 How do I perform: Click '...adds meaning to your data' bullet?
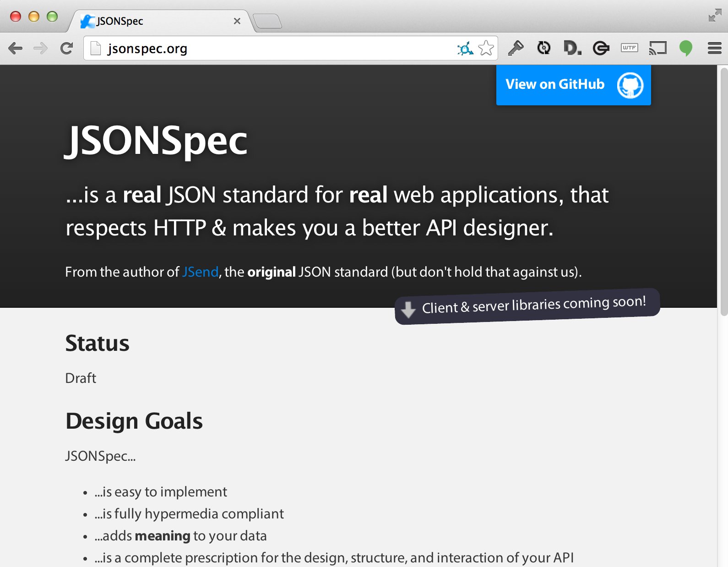[x=180, y=536]
